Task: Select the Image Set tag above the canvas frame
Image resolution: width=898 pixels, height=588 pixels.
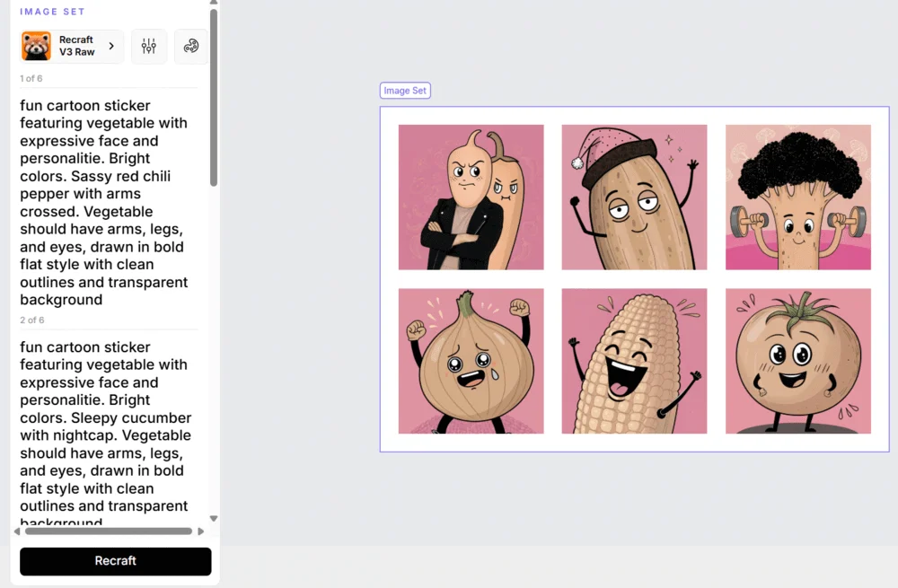Action: tap(405, 91)
